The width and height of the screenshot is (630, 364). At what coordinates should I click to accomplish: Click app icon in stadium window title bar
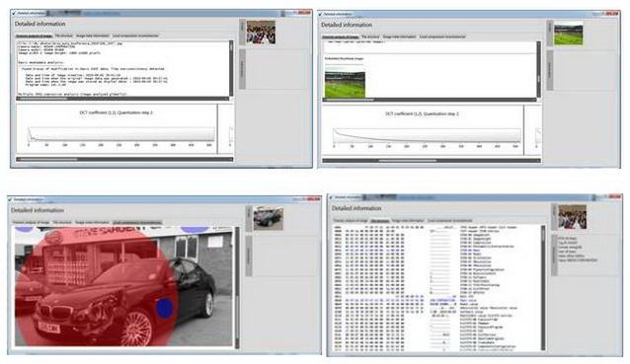click(320, 14)
